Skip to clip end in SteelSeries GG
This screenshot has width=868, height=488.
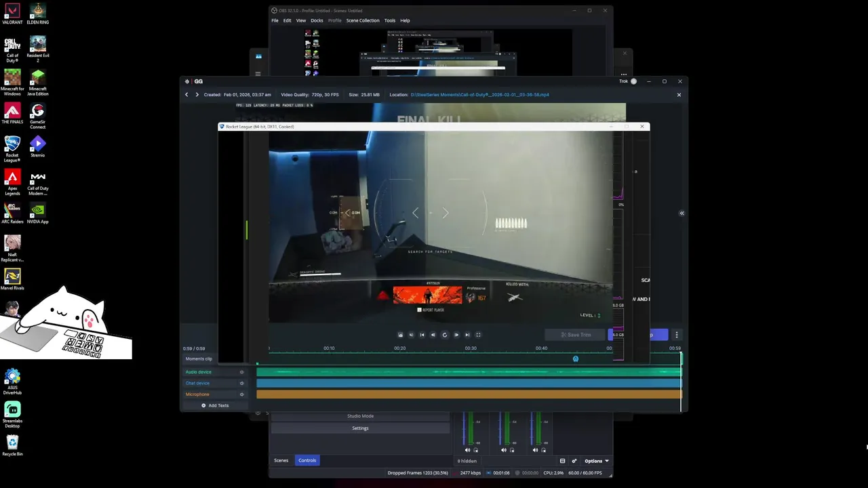(467, 335)
